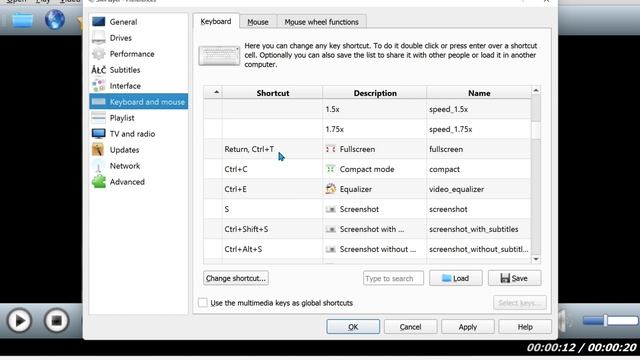The image size is (640, 360).
Task: Open Performance settings in sidebar
Action: [x=131, y=54]
